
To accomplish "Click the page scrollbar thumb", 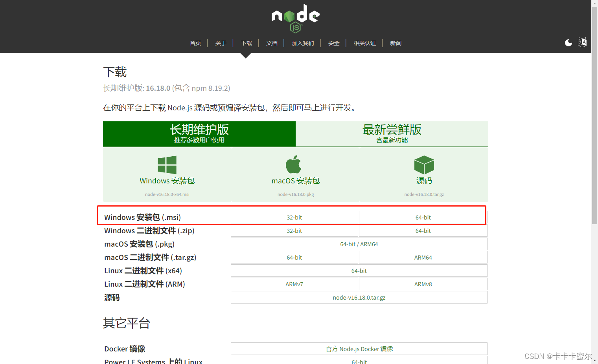I will [594, 115].
